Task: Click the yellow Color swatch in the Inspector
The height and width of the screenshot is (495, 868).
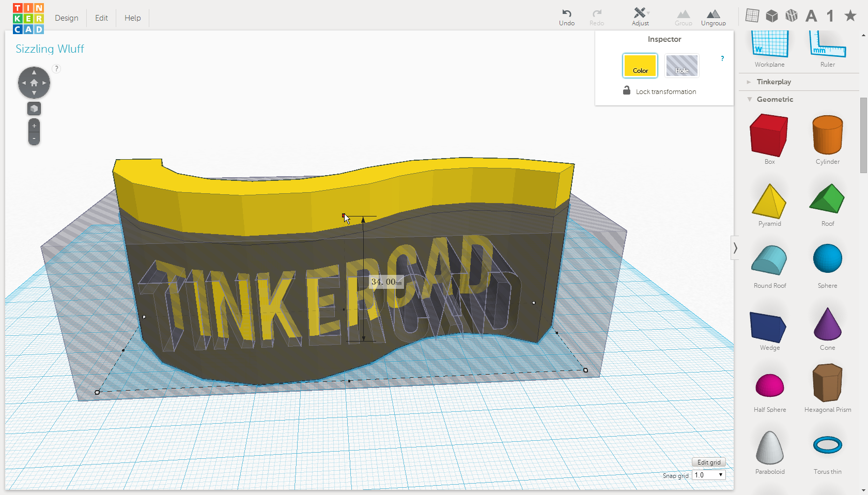Action: click(x=640, y=66)
